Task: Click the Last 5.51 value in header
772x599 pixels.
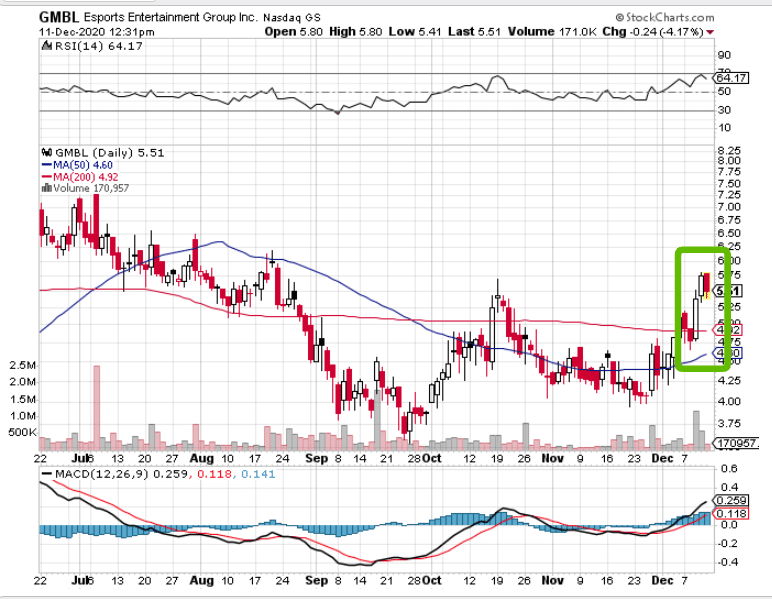Action: pos(474,32)
